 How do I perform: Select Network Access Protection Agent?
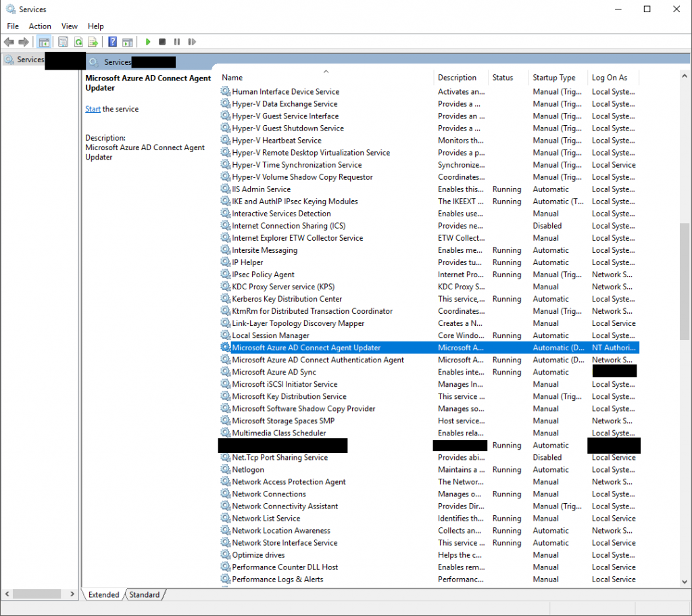[x=429, y=481]
